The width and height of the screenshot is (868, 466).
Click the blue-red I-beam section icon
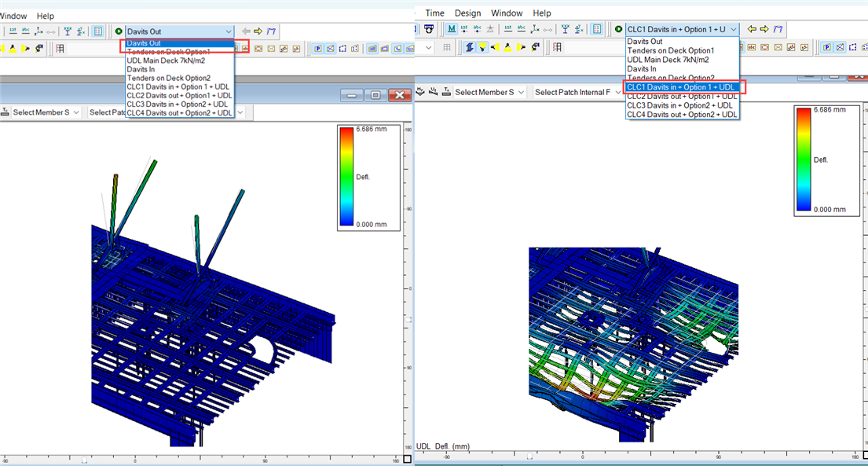tap(470, 47)
